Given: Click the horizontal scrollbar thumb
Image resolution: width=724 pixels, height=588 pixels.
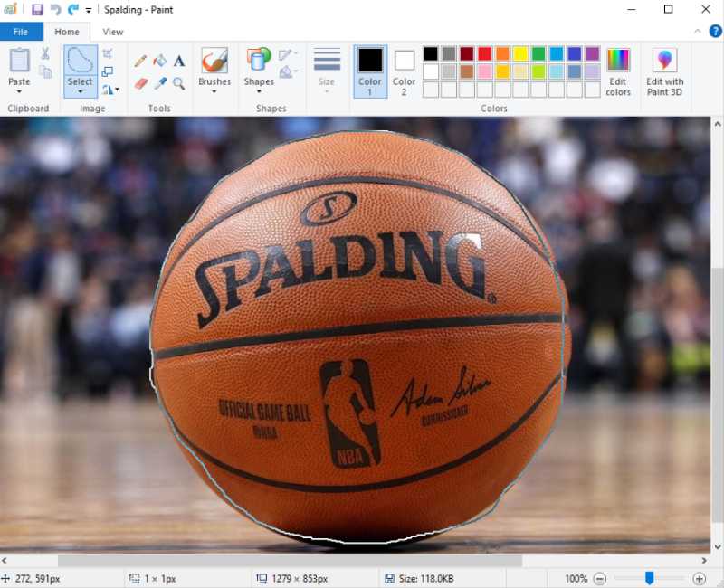Looking at the screenshot, I should point(290,560).
